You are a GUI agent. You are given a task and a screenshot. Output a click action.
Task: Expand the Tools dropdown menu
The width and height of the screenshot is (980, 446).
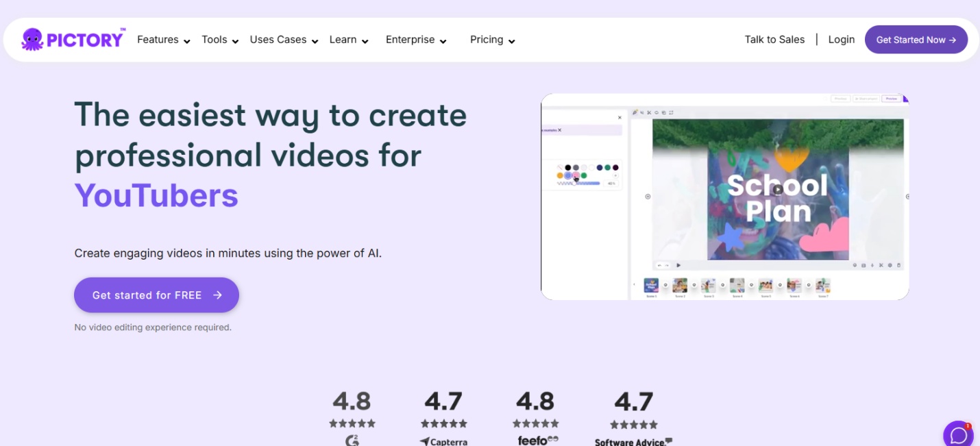pyautogui.click(x=219, y=40)
